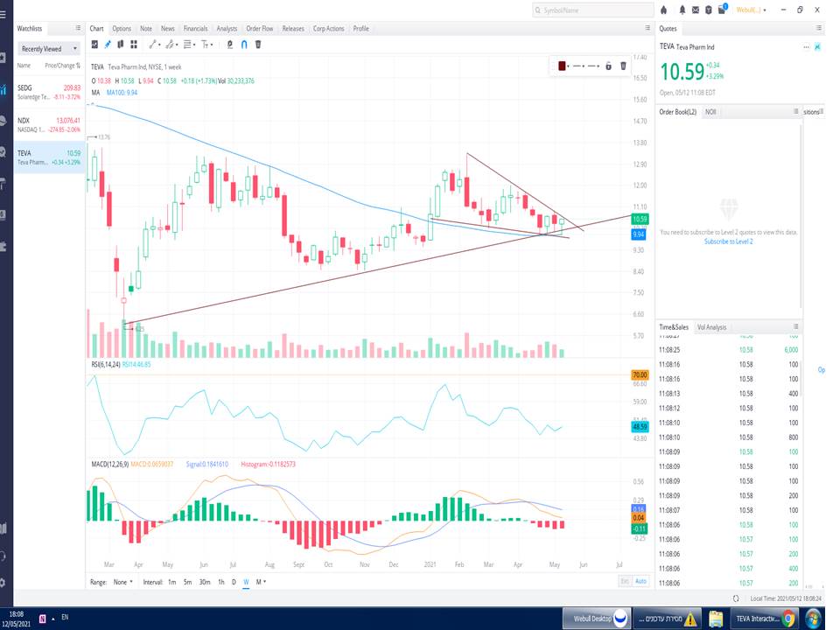Open the dark red line color swatch
This screenshot has height=630, width=840.
click(x=562, y=66)
